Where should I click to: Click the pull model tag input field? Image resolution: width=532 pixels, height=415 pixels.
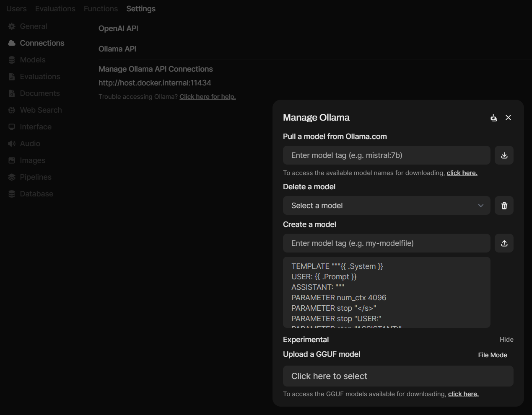click(386, 155)
